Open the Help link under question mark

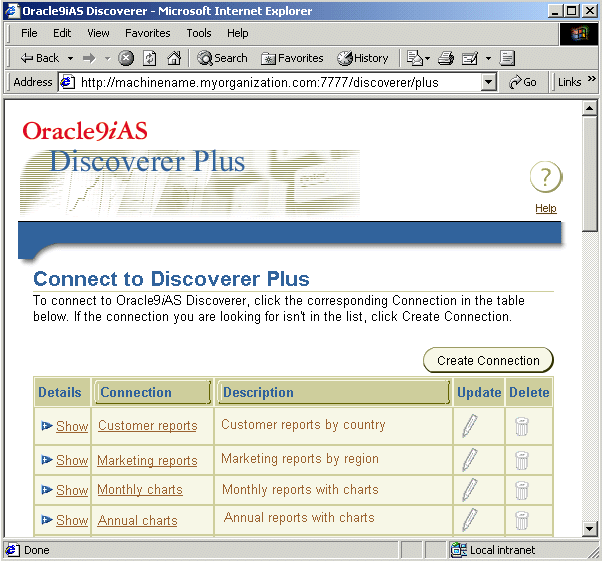(546, 208)
